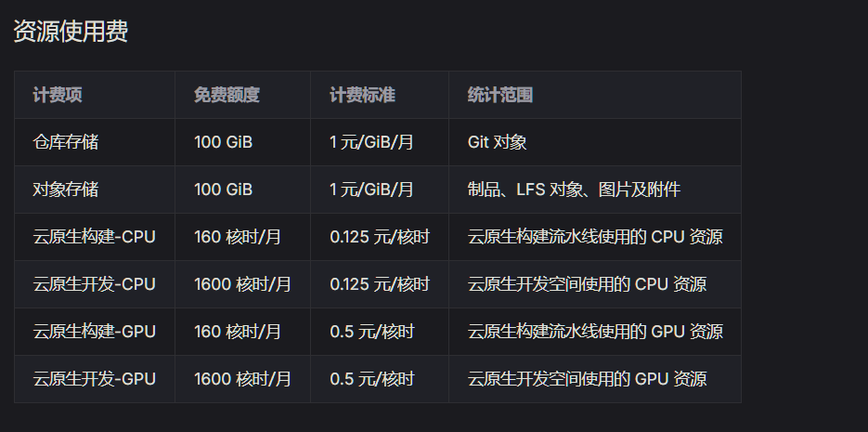868x432 pixels.
Task: Click 160 核时/月 quota in 云原生构建-CPU row
Action: [238, 237]
